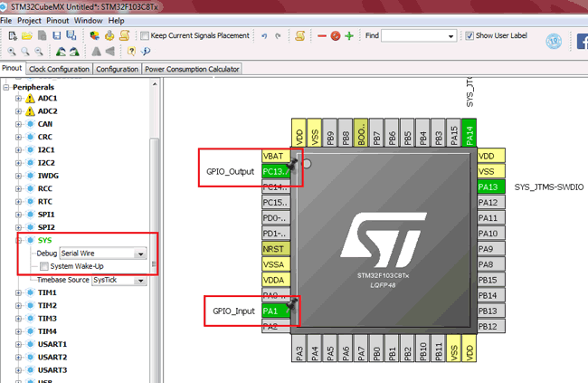
Task: Click the scroll icon beside Keep Current Signals
Action: pos(125,35)
